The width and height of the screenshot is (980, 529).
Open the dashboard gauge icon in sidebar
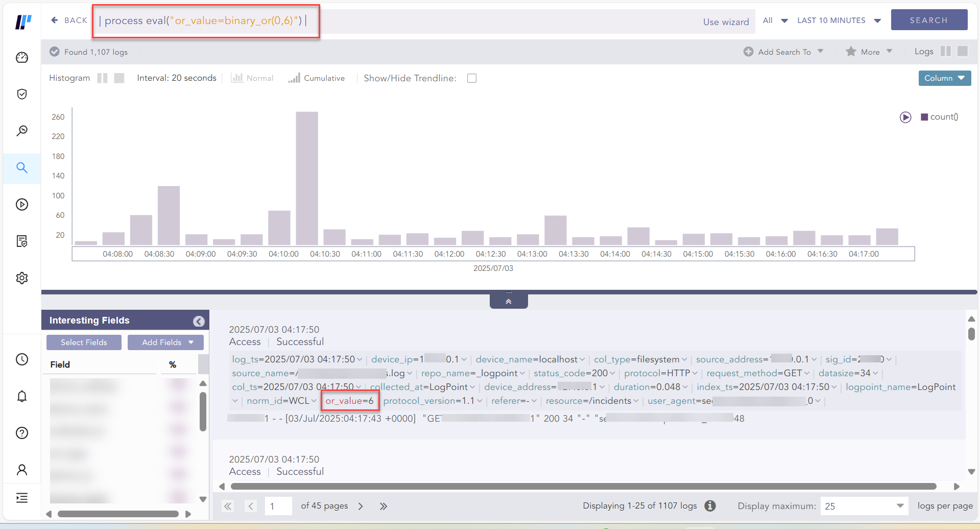tap(22, 57)
